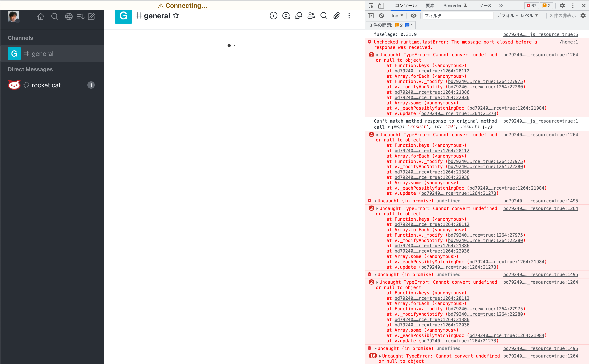
Task: Open Discussions icon in channel header
Action: click(x=299, y=16)
